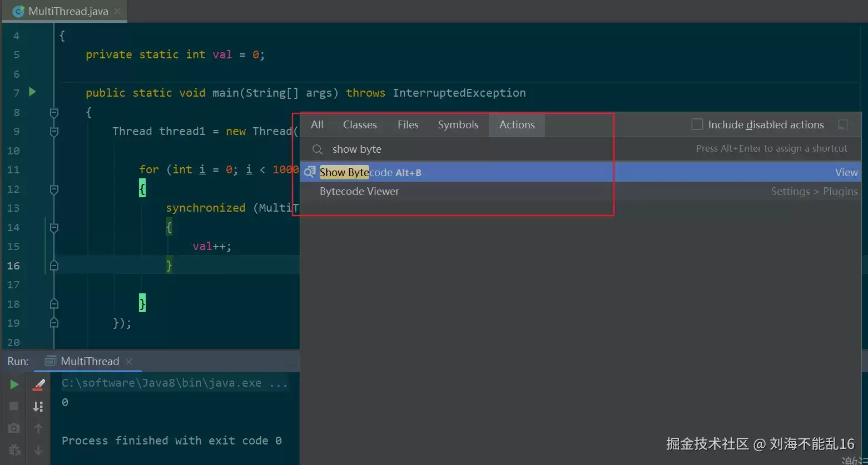The width and height of the screenshot is (868, 465).
Task: Click the magnifier icon in search field
Action: [317, 149]
